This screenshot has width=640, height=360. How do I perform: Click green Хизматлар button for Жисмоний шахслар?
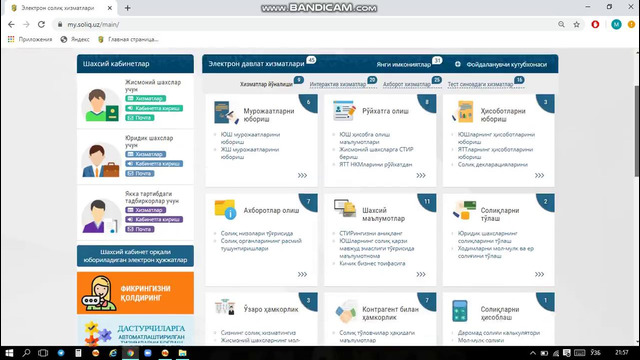pos(146,98)
